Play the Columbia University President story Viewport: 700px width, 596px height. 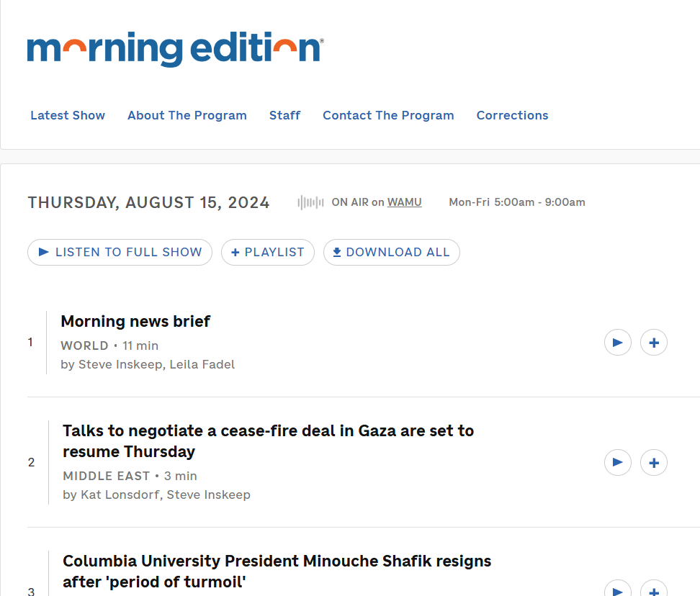617,589
